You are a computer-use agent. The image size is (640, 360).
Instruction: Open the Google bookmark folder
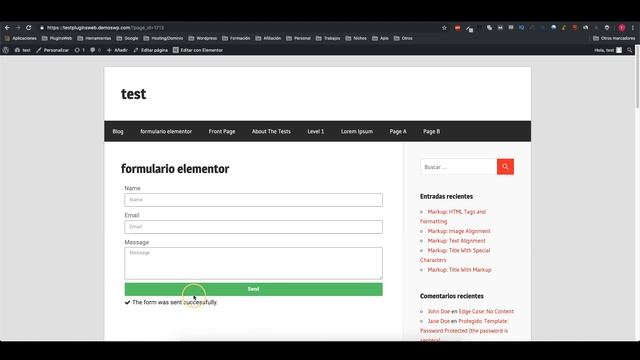[127, 38]
